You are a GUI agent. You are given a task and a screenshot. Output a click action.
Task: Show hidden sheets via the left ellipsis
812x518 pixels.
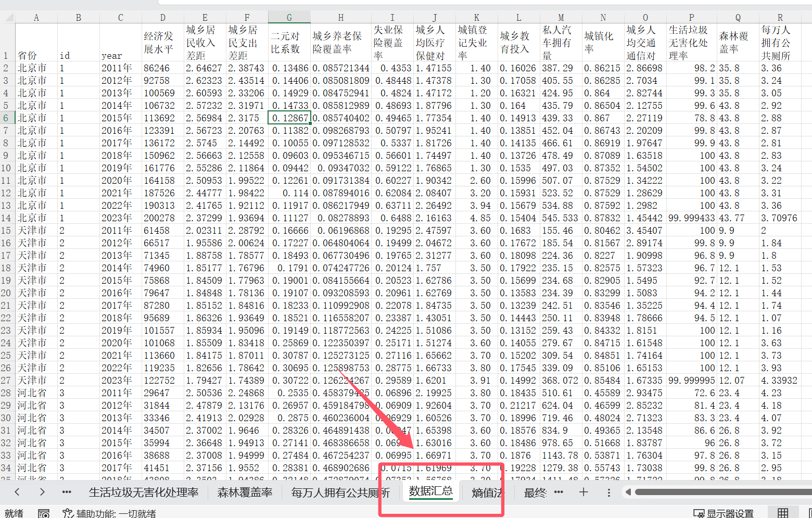point(67,492)
